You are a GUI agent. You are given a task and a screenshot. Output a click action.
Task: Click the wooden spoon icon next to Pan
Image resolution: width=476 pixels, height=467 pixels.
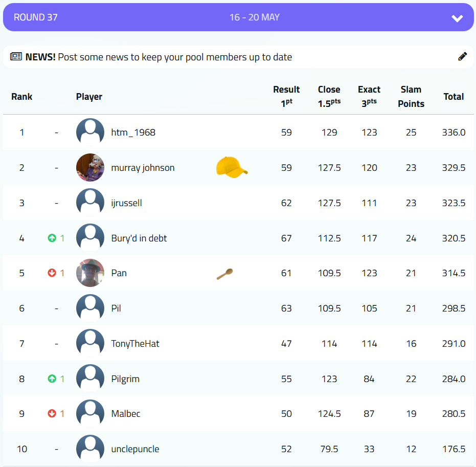click(x=224, y=274)
